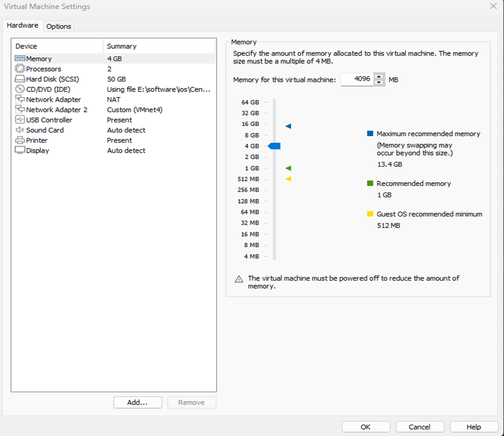Click the yellow Guest OS recommended minimum legend square
The width and height of the screenshot is (504, 436).
[x=370, y=214]
